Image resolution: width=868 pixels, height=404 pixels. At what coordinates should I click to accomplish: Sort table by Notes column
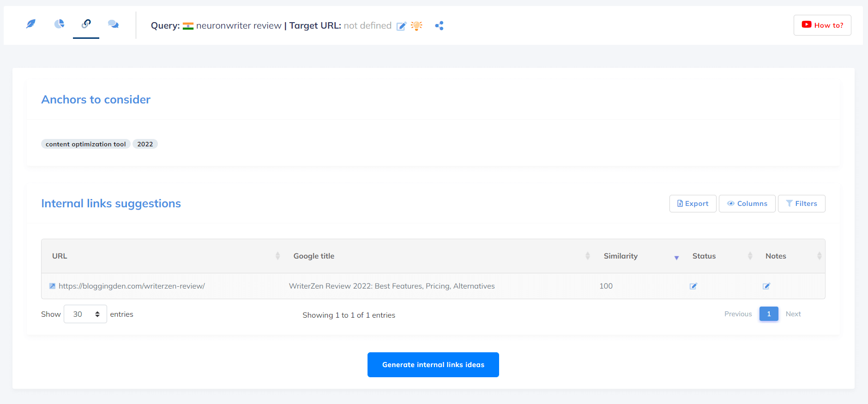790,256
